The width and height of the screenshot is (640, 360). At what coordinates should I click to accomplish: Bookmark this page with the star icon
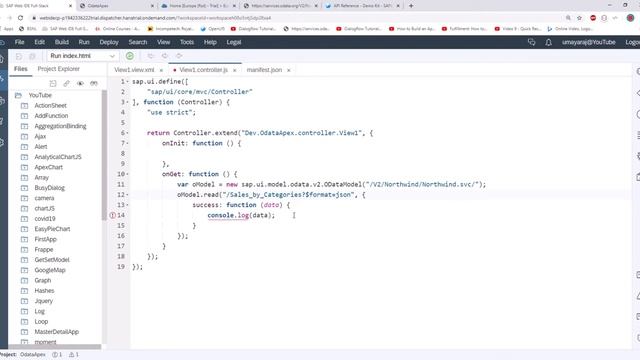(x=580, y=18)
